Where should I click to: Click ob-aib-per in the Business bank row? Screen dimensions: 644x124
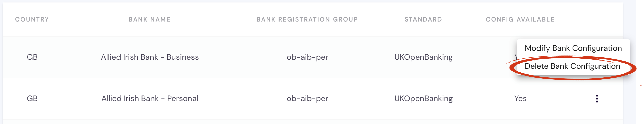click(307, 57)
